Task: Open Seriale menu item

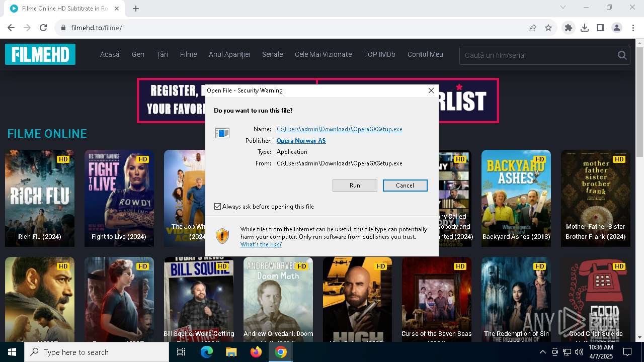Action: pos(272,54)
